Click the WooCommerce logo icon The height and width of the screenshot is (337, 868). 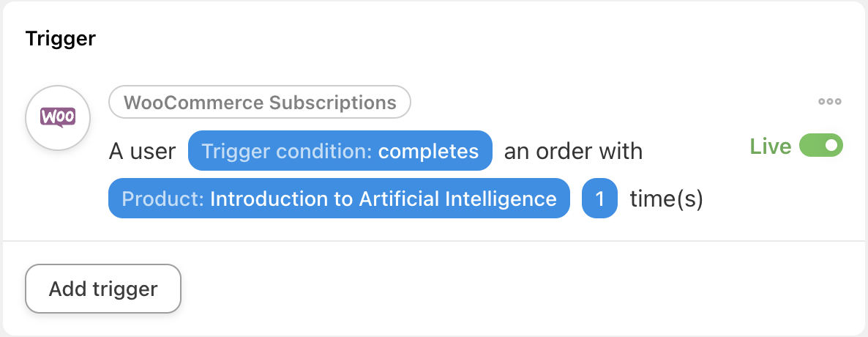(x=58, y=117)
